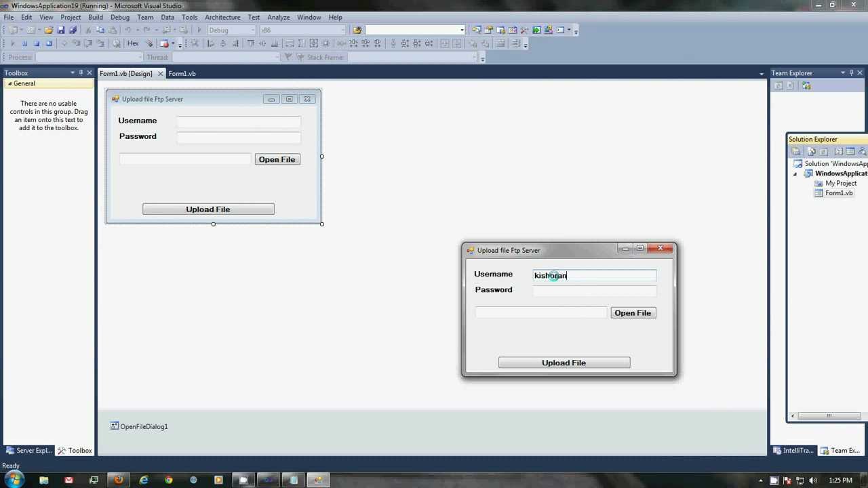Screen dimensions: 868x488
Task: Click the Properties Window toolbar icon
Action: click(488, 30)
